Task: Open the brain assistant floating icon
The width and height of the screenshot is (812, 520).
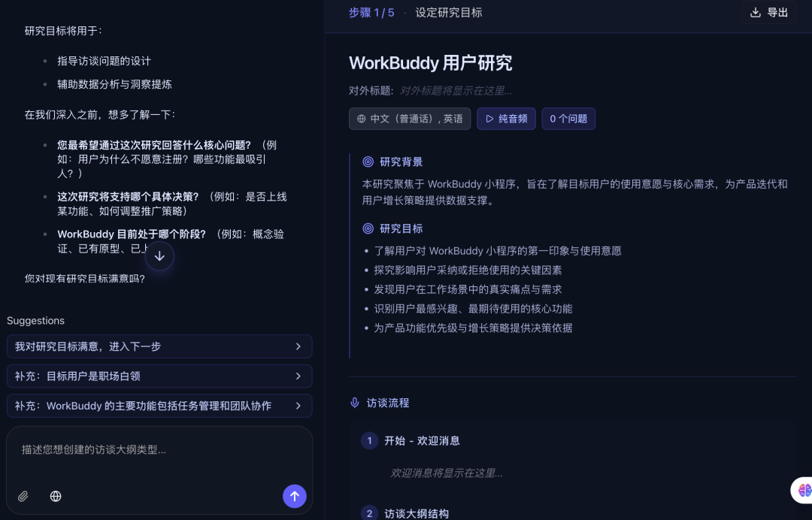Action: click(x=804, y=490)
